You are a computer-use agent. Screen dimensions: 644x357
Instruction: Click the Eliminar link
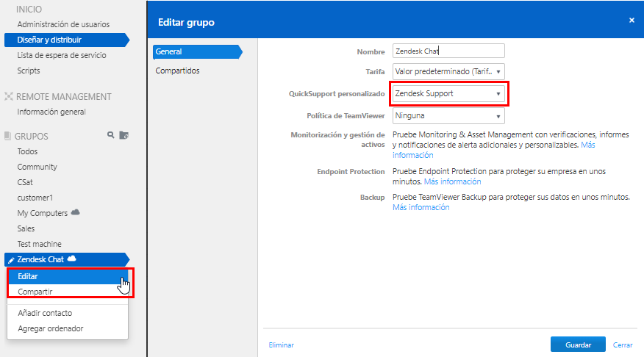coord(282,345)
